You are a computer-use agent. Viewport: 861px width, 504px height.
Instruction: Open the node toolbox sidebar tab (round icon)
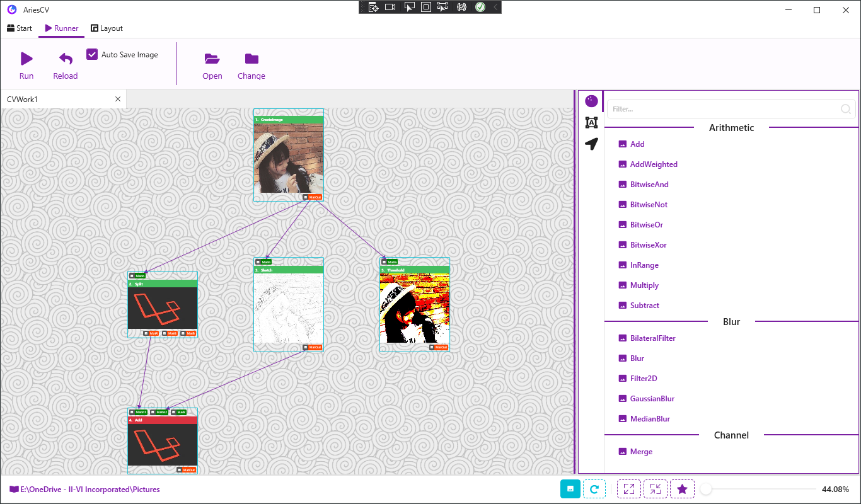(x=591, y=101)
